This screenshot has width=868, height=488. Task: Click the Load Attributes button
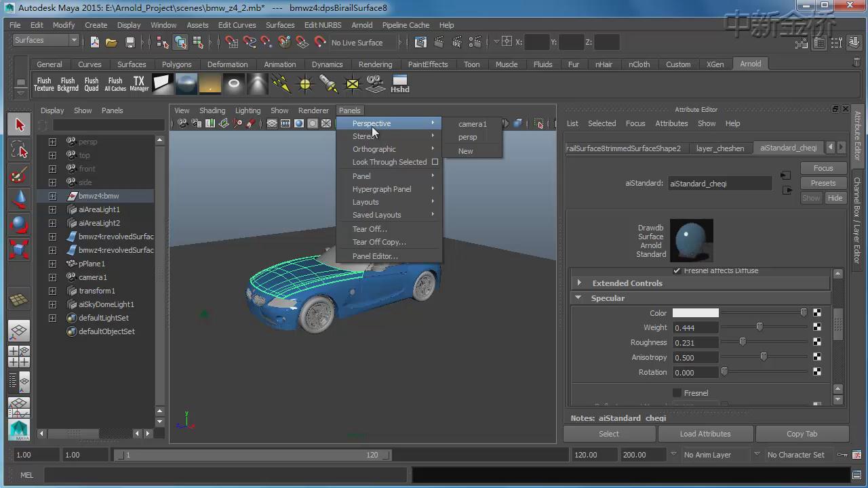[705, 434]
